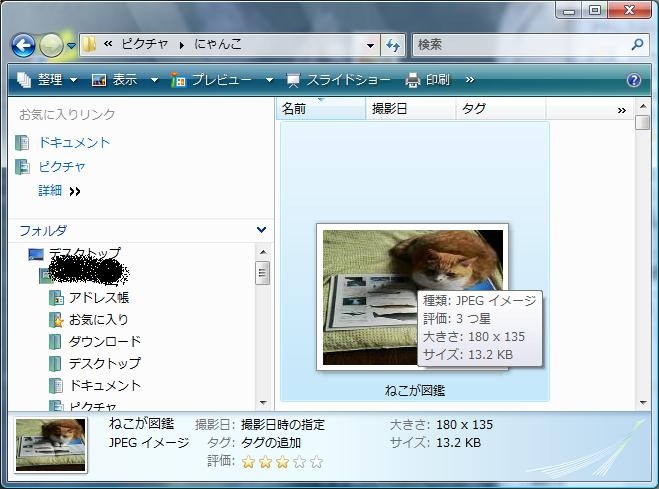This screenshot has height=489, width=659.
Task: Show more column headers chevron
Action: pyautogui.click(x=622, y=110)
